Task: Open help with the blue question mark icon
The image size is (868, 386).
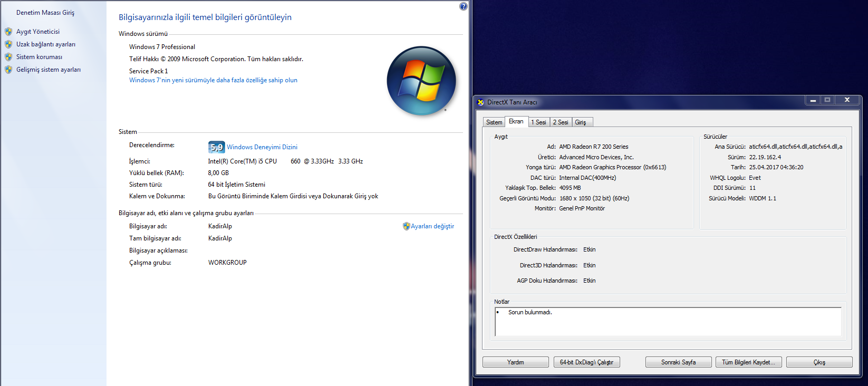Action: tap(463, 6)
